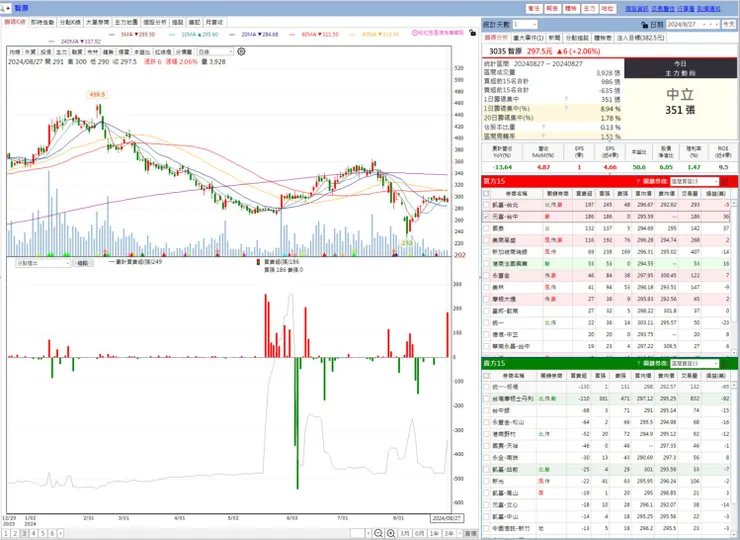The height and width of the screenshot is (540, 740).
Task: Open the 法人目標(382.5元) tab
Action: click(x=639, y=37)
